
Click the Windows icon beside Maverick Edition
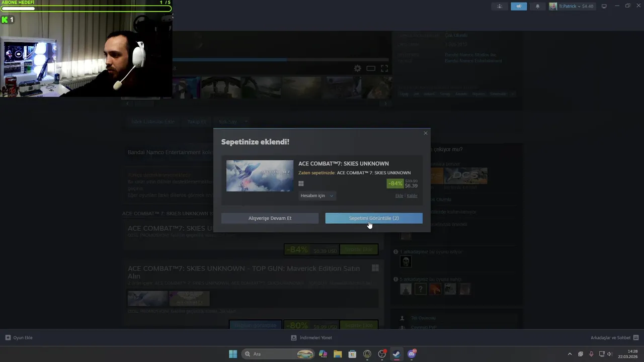[375, 268]
